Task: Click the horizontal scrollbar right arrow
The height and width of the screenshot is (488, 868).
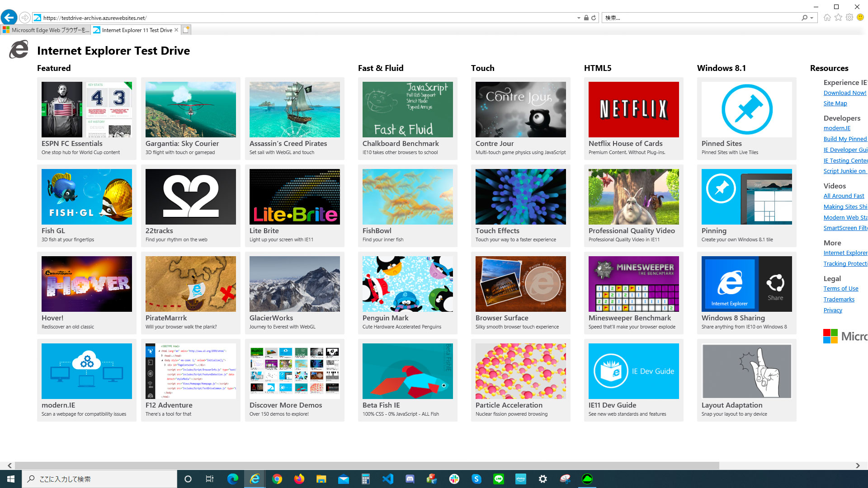Action: pyautogui.click(x=858, y=465)
